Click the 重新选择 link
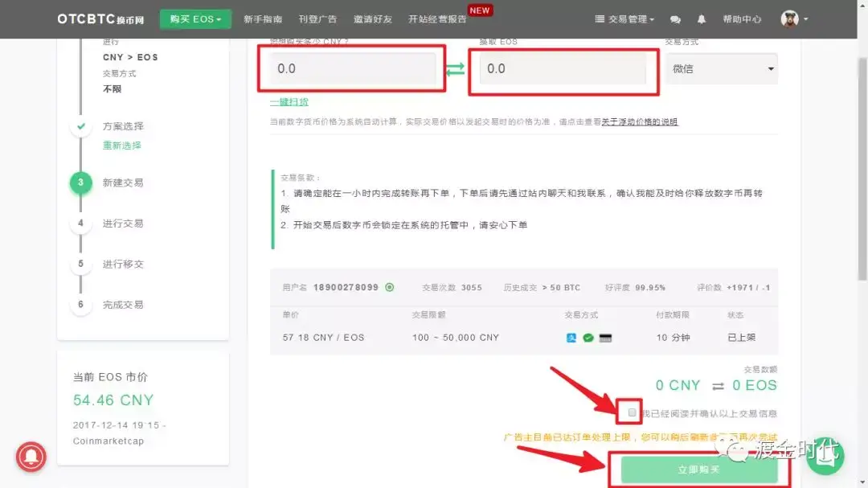 point(122,146)
